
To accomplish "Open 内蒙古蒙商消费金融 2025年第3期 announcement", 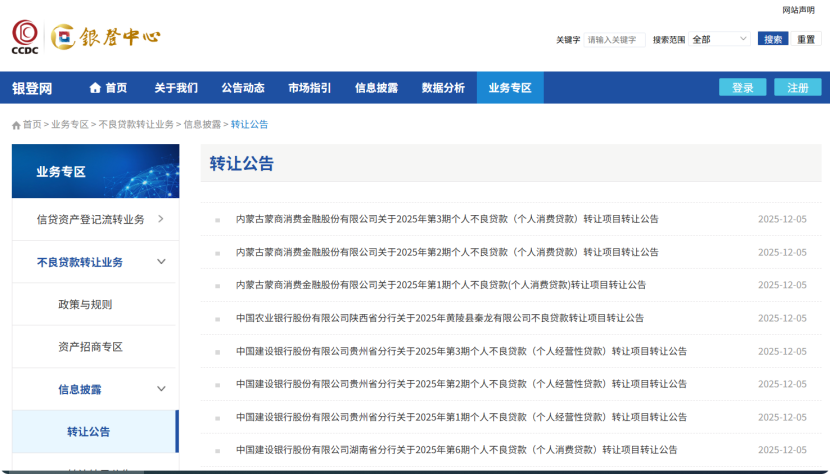I will point(447,219).
